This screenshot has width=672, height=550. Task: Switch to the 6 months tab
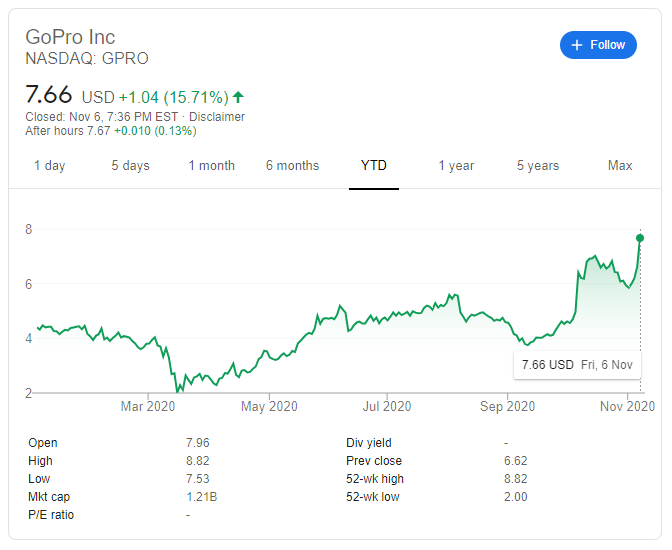point(292,166)
